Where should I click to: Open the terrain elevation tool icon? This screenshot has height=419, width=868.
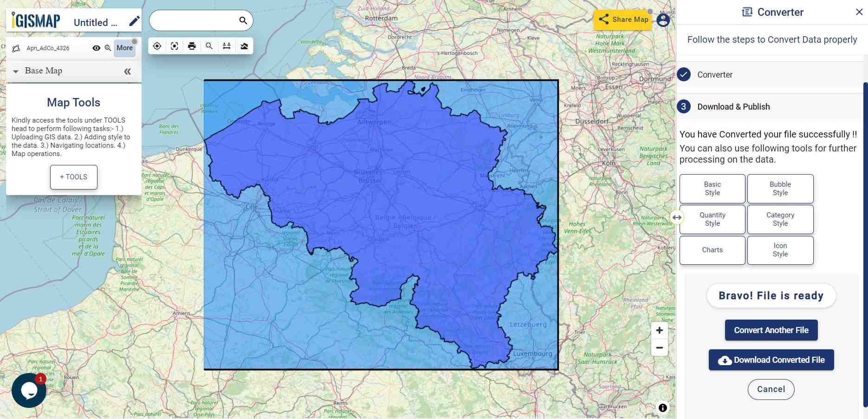244,46
